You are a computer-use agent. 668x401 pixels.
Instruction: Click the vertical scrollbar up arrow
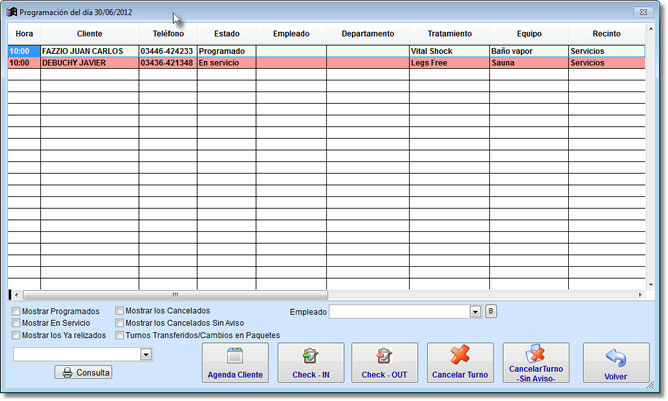click(651, 29)
